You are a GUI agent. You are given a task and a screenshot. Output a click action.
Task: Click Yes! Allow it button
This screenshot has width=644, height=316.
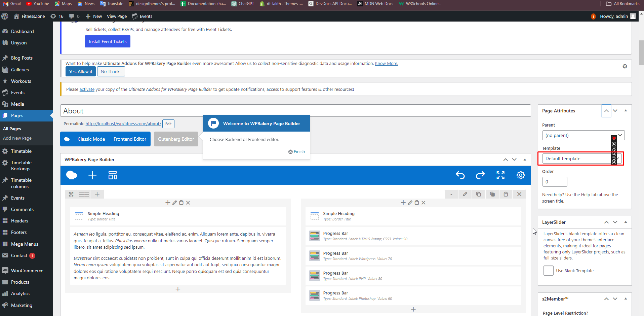click(x=81, y=71)
